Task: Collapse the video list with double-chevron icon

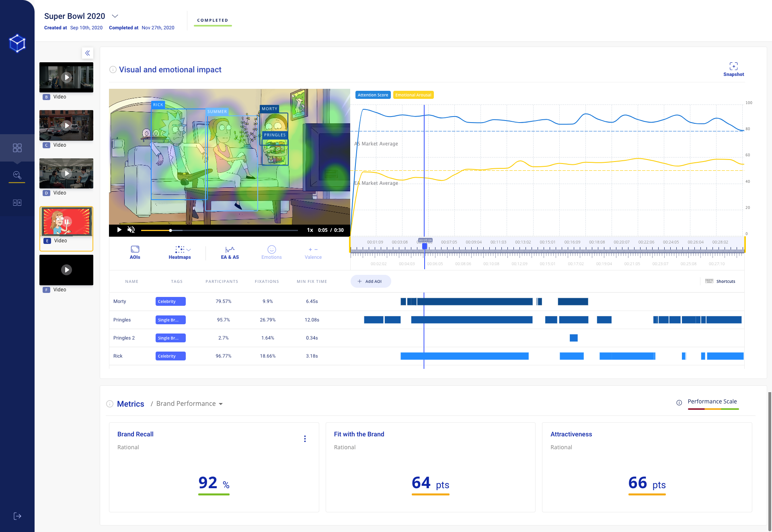Action: coord(87,53)
